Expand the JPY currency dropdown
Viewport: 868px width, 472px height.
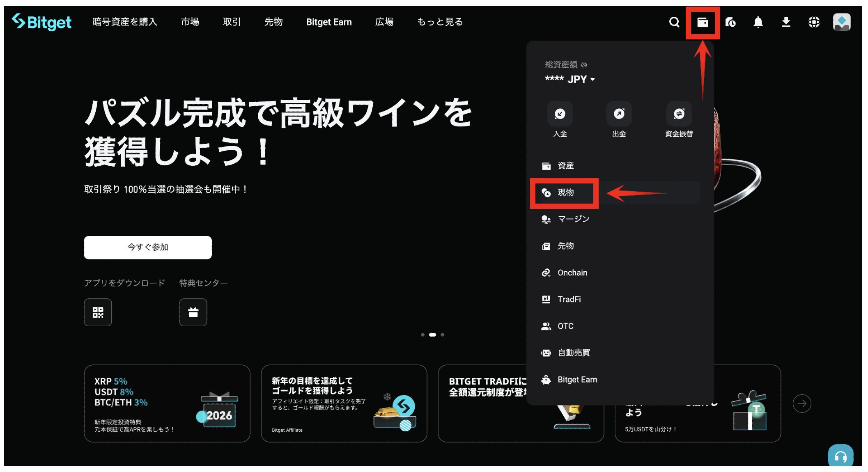click(x=592, y=79)
